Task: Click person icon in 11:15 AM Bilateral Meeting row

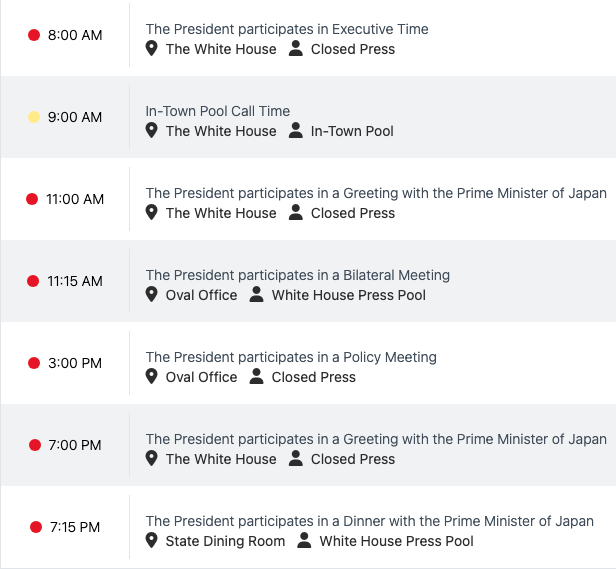Action: pos(257,295)
